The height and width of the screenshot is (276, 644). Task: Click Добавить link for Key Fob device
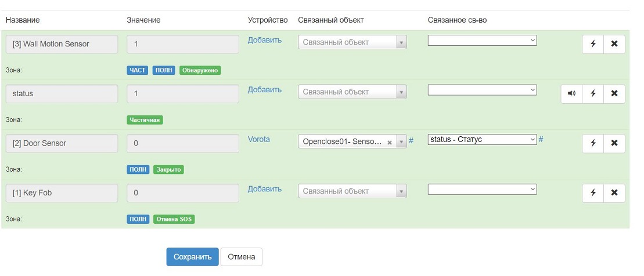(265, 189)
